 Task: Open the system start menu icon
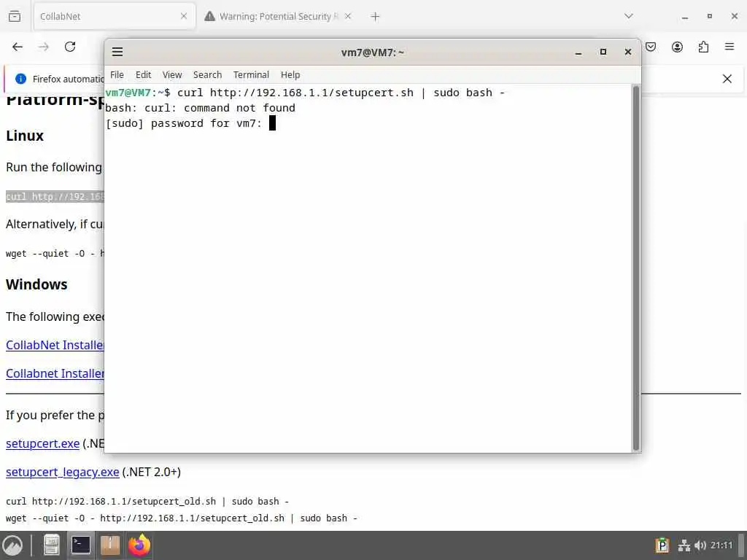point(12,545)
